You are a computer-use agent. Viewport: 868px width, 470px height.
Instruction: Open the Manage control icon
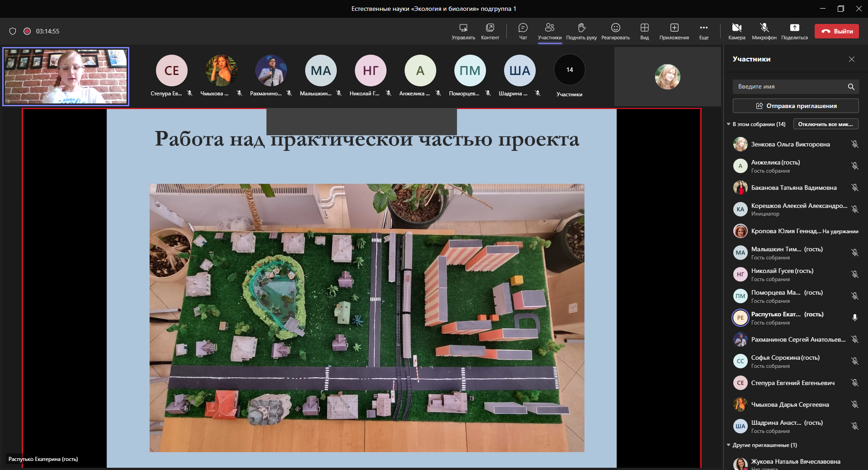[463, 31]
